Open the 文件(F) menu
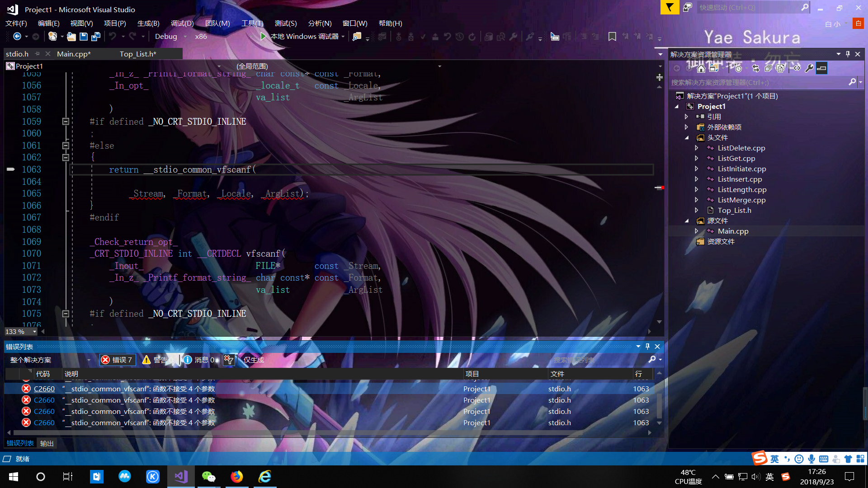The height and width of the screenshot is (488, 868). pyautogui.click(x=16, y=23)
